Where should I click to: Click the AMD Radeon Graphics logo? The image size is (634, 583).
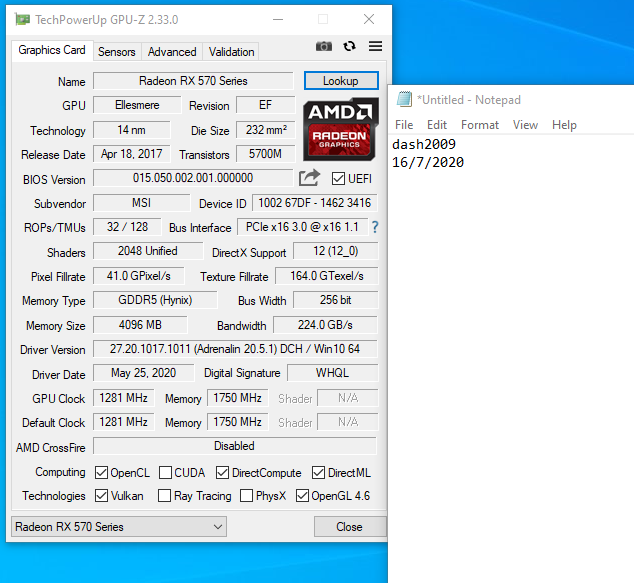point(341,129)
